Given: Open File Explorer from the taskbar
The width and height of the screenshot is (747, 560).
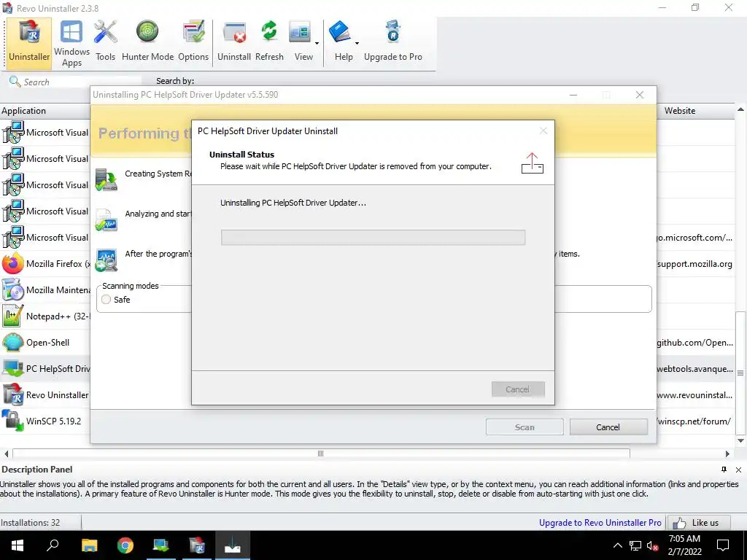Looking at the screenshot, I should pyautogui.click(x=89, y=545).
